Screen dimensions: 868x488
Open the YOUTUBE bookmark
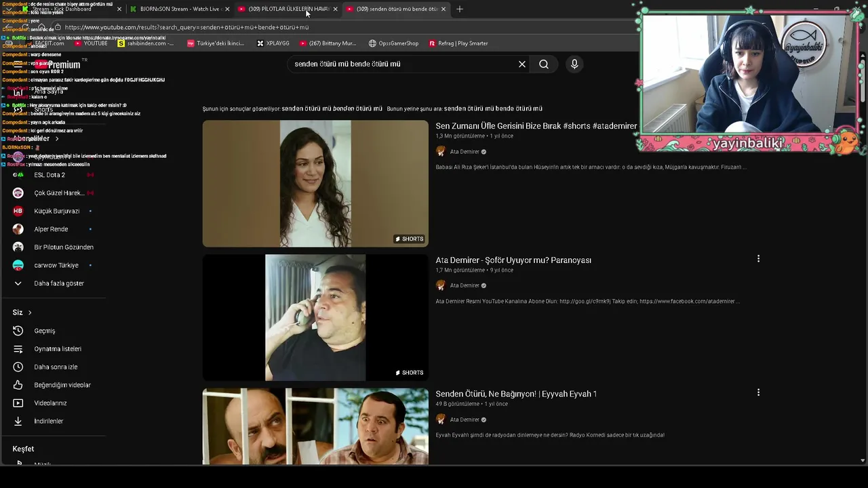91,43
